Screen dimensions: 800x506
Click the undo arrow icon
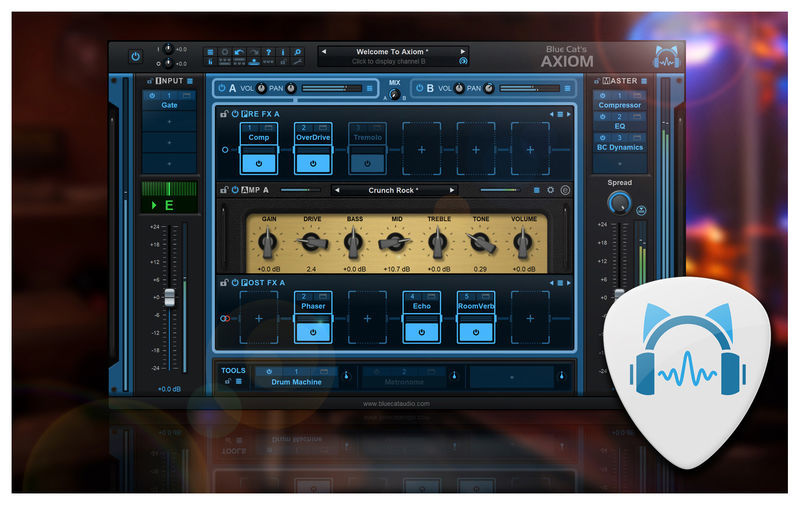[239, 52]
